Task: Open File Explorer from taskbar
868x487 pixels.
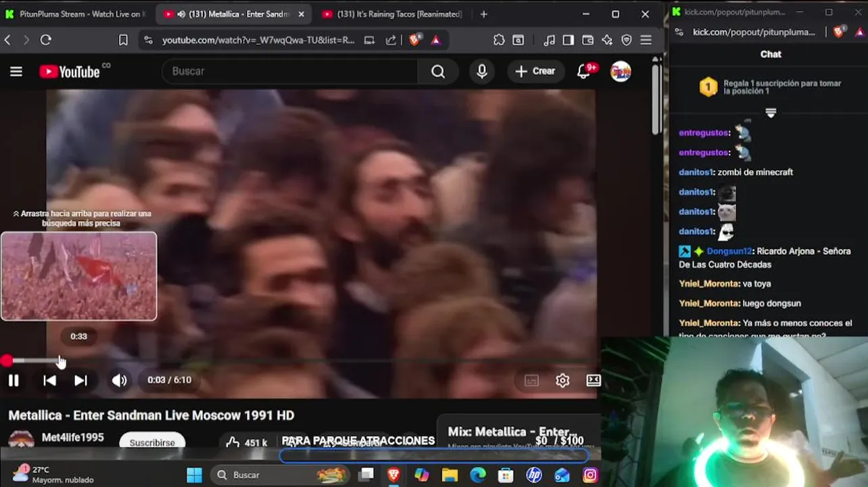Action: pos(450,475)
